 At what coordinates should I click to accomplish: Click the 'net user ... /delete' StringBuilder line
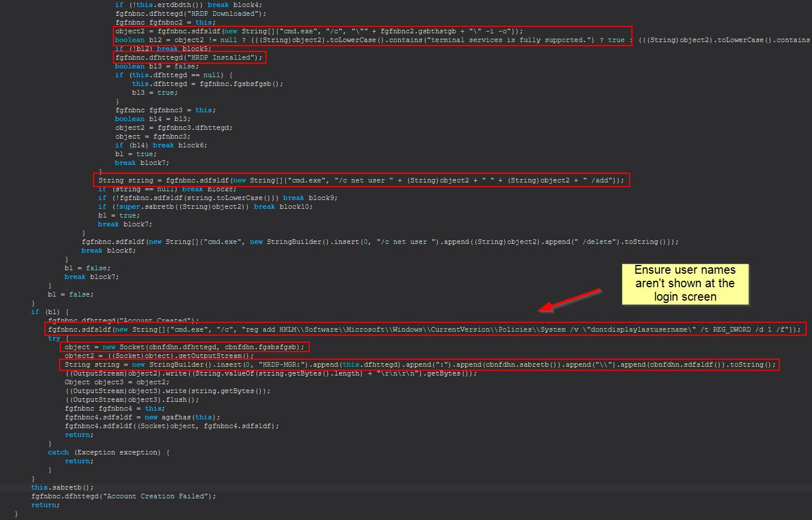380,242
